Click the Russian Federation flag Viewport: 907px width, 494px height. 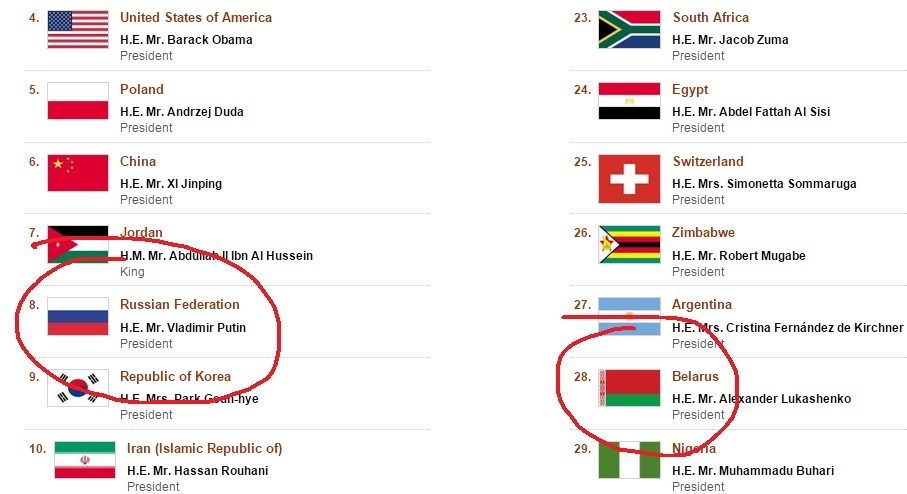(78, 316)
